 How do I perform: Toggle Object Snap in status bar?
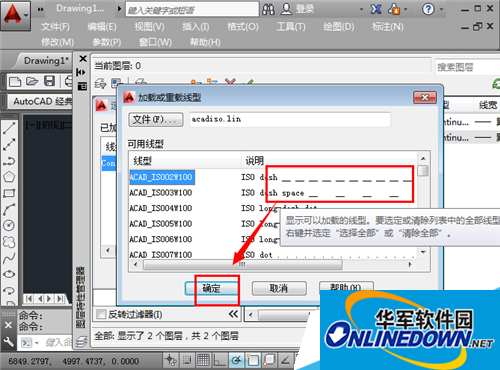pos(253,360)
